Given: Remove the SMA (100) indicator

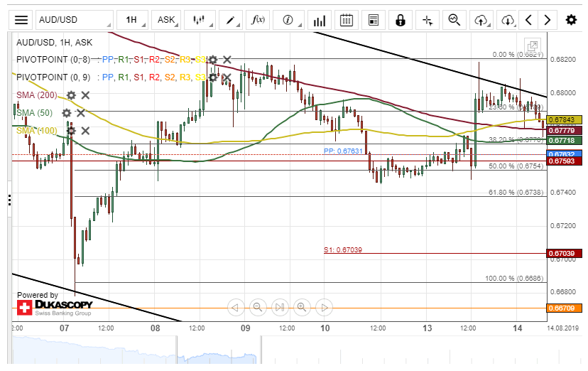Looking at the screenshot, I should point(85,131).
